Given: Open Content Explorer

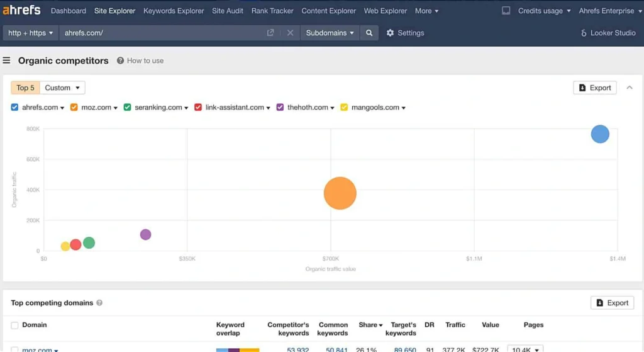Looking at the screenshot, I should click(328, 11).
